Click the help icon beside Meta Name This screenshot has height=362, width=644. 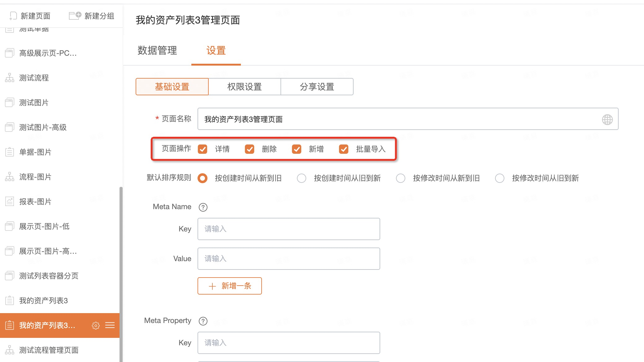click(x=203, y=207)
